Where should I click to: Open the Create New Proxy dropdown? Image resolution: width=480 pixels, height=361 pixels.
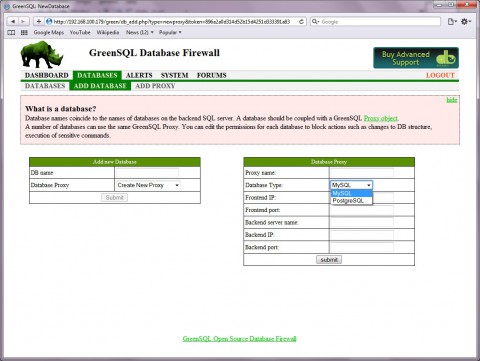coord(148,185)
